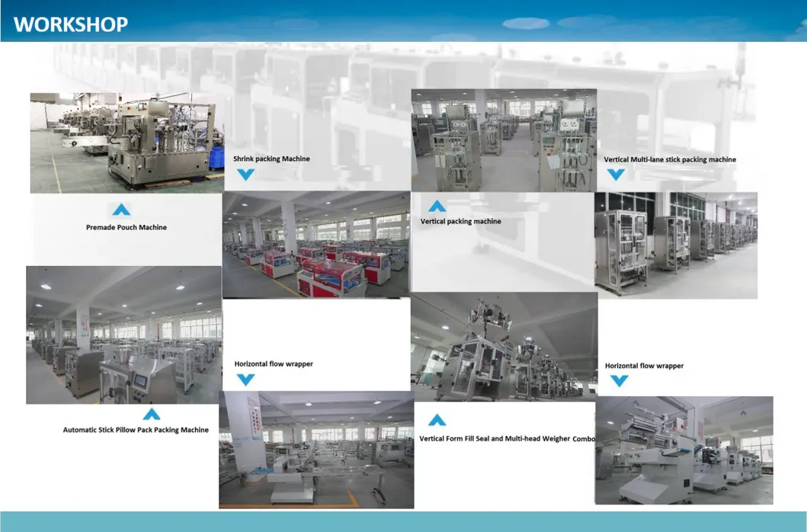Click the arrow icon under Vertical packing machine
The image size is (807, 532).
click(x=438, y=204)
